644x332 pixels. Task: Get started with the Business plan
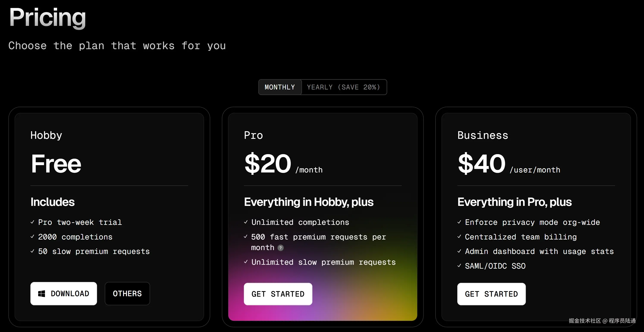492,294
